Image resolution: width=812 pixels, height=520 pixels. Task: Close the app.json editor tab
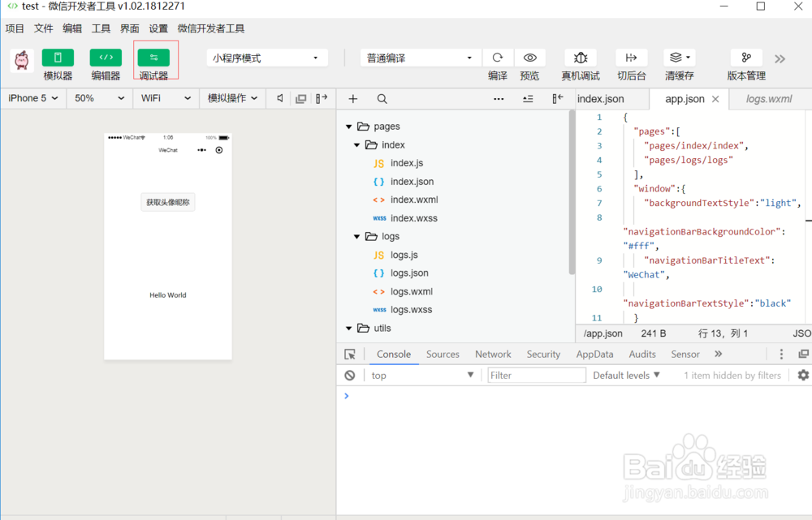pyautogui.click(x=715, y=99)
